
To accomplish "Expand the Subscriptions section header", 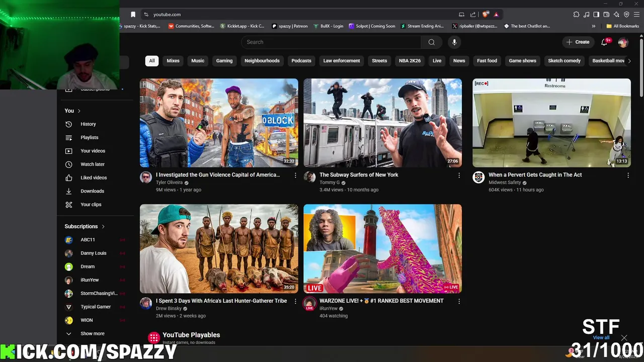I will pos(85,226).
